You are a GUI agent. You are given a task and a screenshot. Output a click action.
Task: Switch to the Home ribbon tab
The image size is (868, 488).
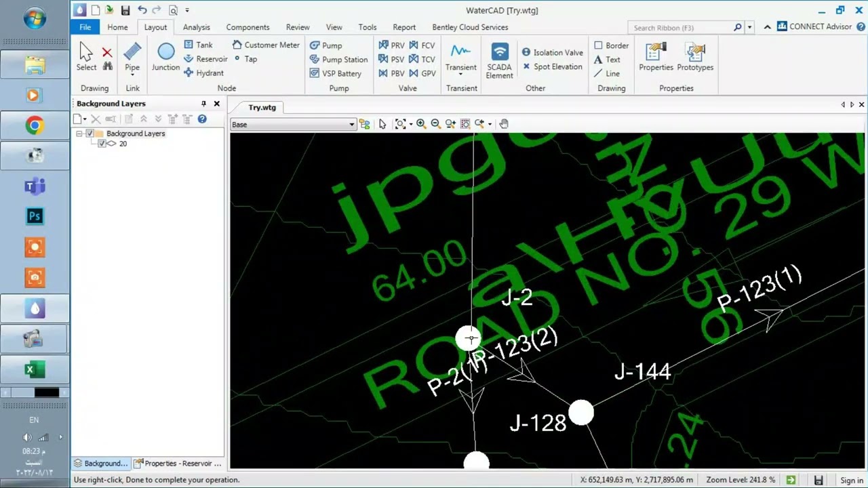pos(117,27)
